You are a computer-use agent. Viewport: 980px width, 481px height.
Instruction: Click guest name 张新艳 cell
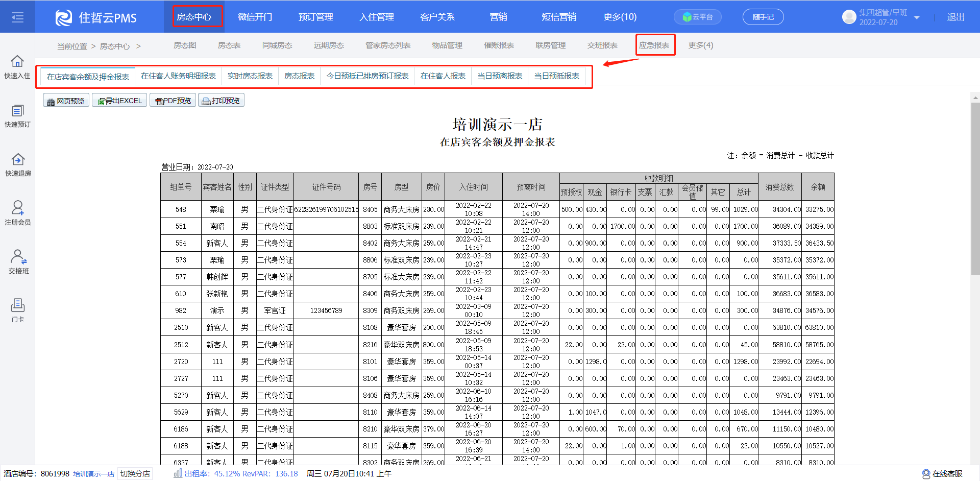(217, 294)
